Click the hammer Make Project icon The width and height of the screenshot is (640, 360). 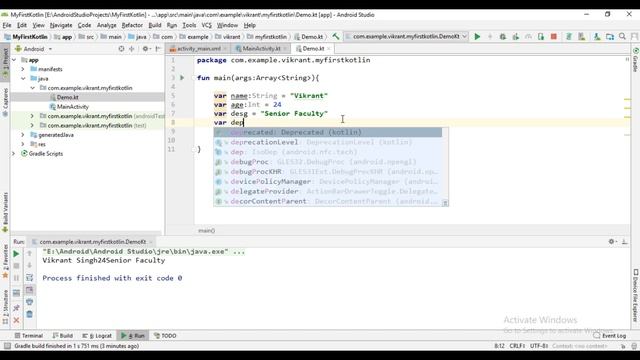pos(336,36)
